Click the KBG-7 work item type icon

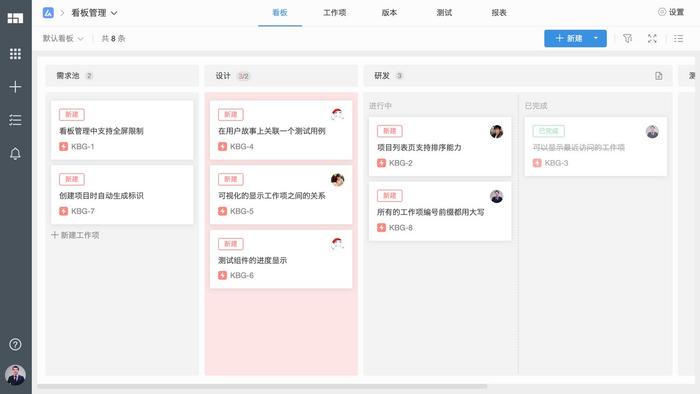pos(63,211)
